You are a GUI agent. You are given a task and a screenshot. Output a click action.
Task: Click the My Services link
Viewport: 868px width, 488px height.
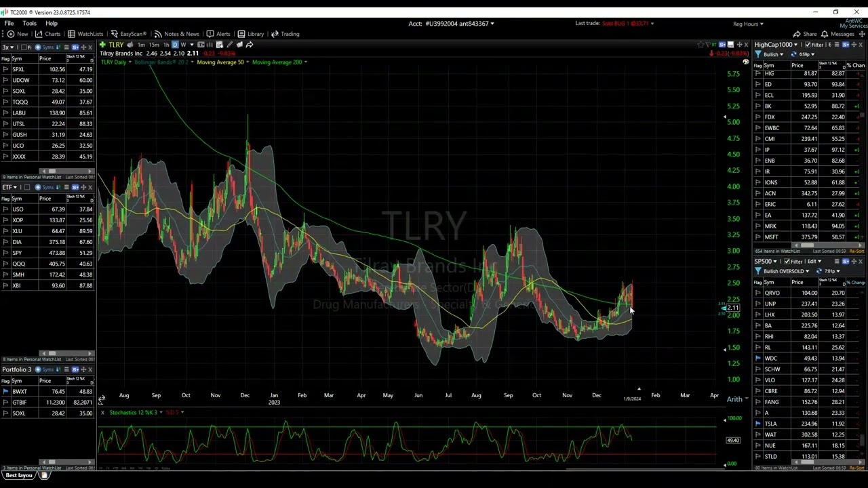coord(853,26)
